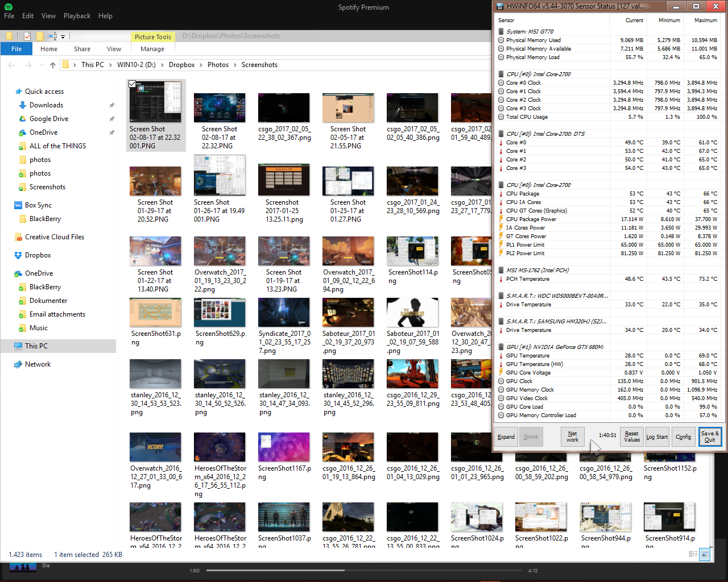Open the recent locations dropdown arrow
Image resolution: width=728 pixels, height=582 pixels.
click(x=40, y=65)
